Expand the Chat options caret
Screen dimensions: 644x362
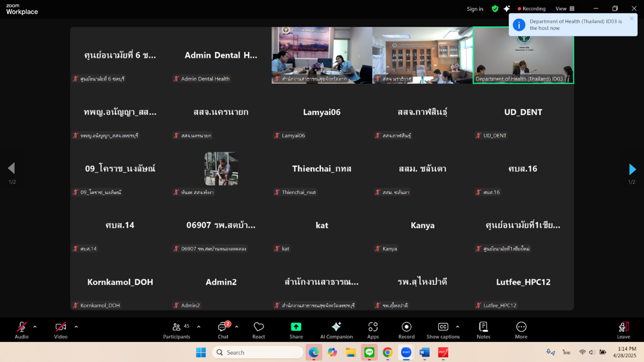[236, 327]
